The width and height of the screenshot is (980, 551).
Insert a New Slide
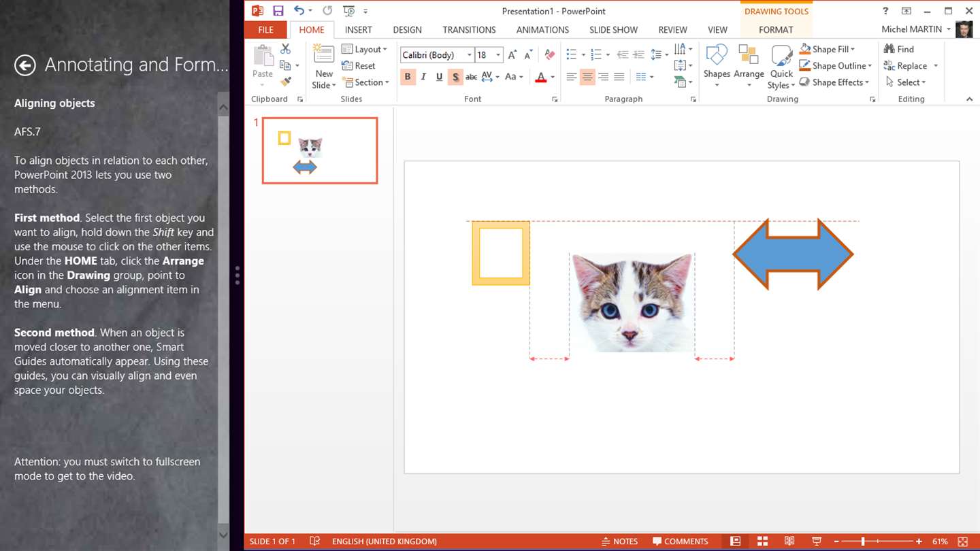324,67
